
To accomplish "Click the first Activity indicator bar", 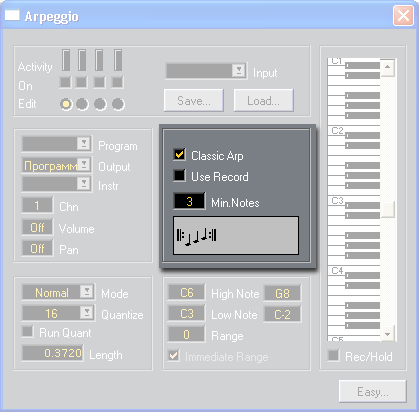I will [x=66, y=60].
